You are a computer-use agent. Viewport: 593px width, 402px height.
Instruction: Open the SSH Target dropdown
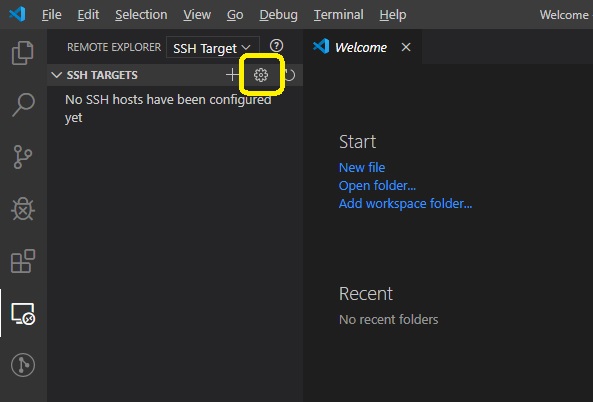213,48
